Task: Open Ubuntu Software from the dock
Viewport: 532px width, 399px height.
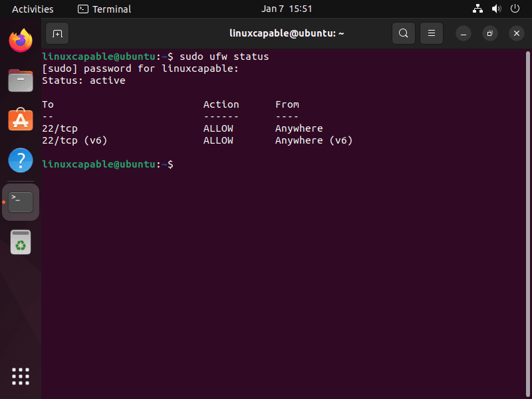Action: (x=20, y=120)
